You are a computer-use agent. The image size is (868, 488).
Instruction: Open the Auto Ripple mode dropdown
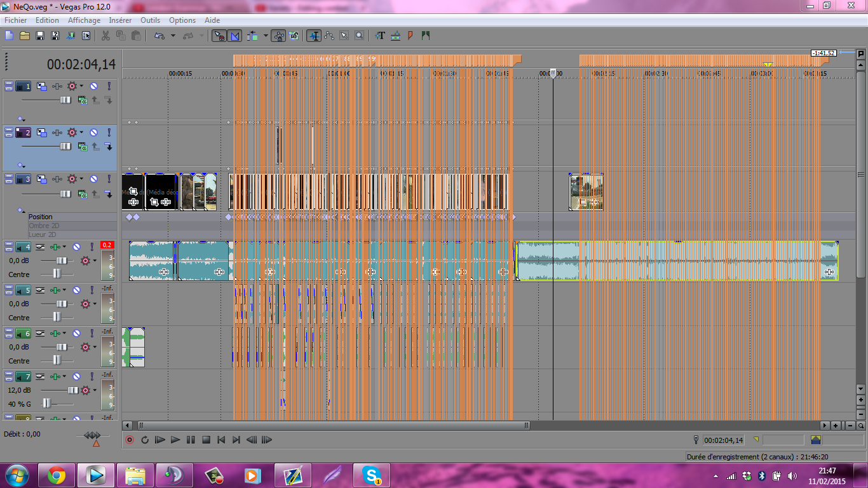tap(265, 36)
